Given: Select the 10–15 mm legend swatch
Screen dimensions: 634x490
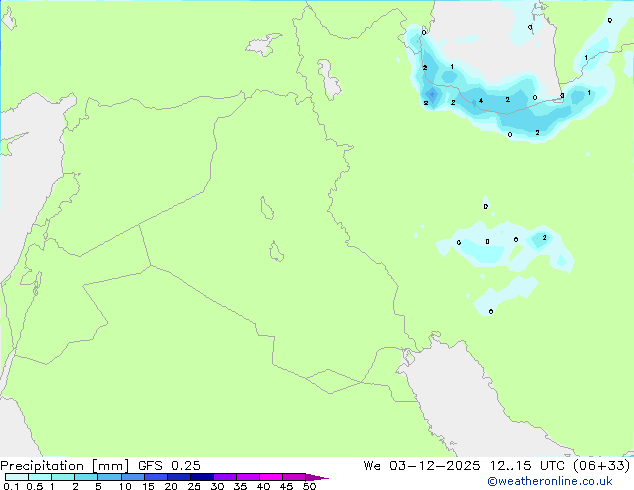Looking at the screenshot, I should [x=133, y=477].
